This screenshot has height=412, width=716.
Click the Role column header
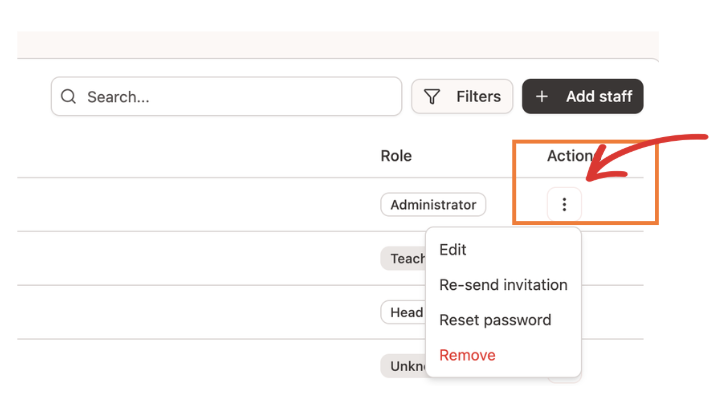tap(396, 156)
